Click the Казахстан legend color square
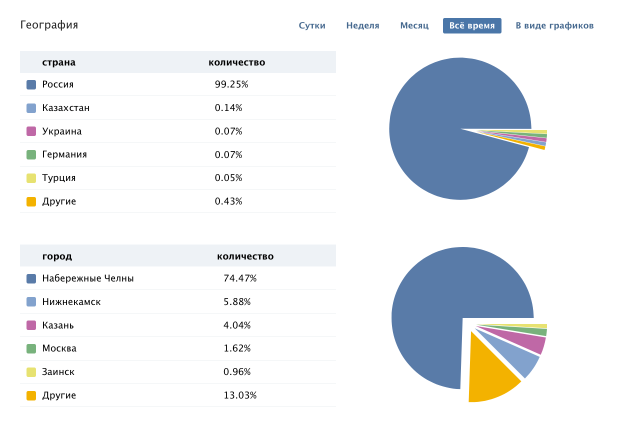The width and height of the screenshot is (621, 435). 31,108
